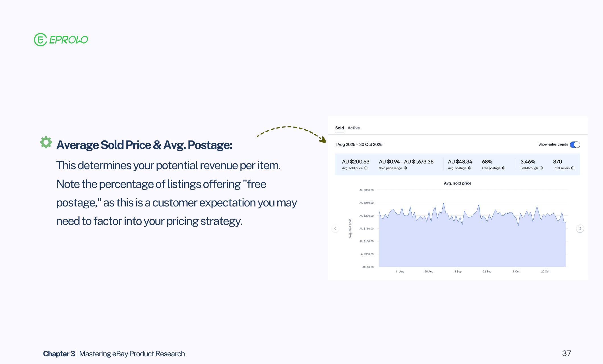Click the EPROLO logo

pyautogui.click(x=61, y=40)
